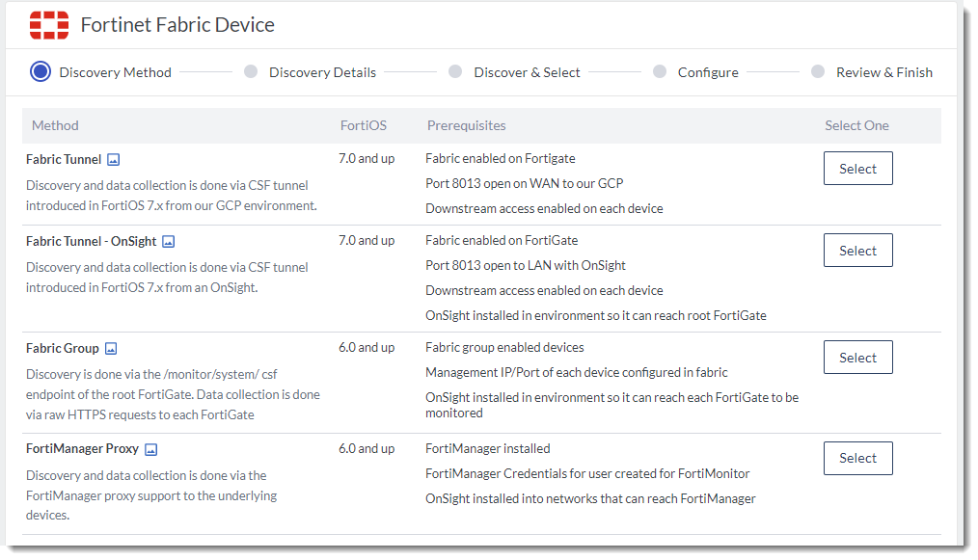
Task: Select the Discovery Method step radio
Action: point(41,71)
